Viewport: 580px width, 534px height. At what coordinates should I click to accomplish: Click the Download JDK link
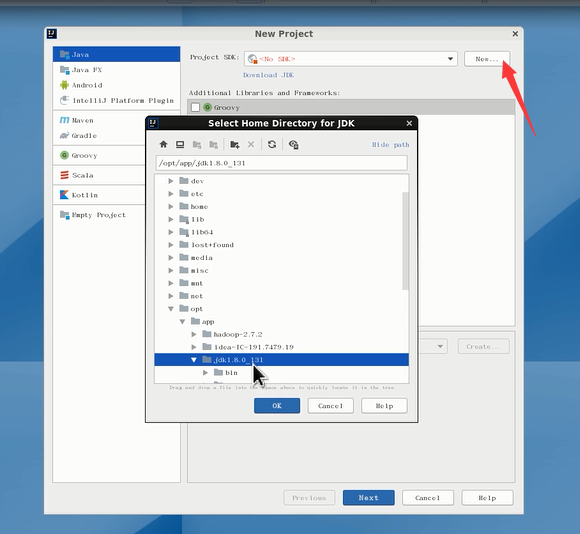coord(269,75)
